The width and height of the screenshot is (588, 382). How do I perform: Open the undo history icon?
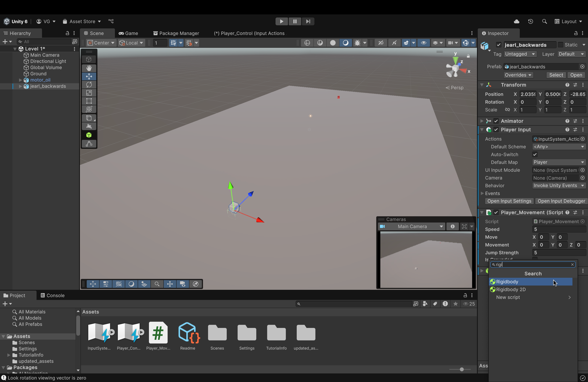pyautogui.click(x=531, y=22)
